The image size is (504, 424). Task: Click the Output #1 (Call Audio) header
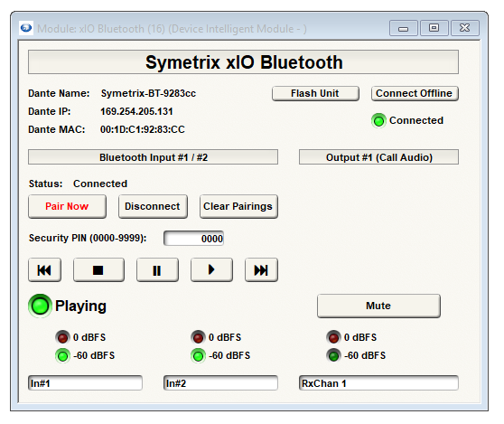tap(378, 157)
